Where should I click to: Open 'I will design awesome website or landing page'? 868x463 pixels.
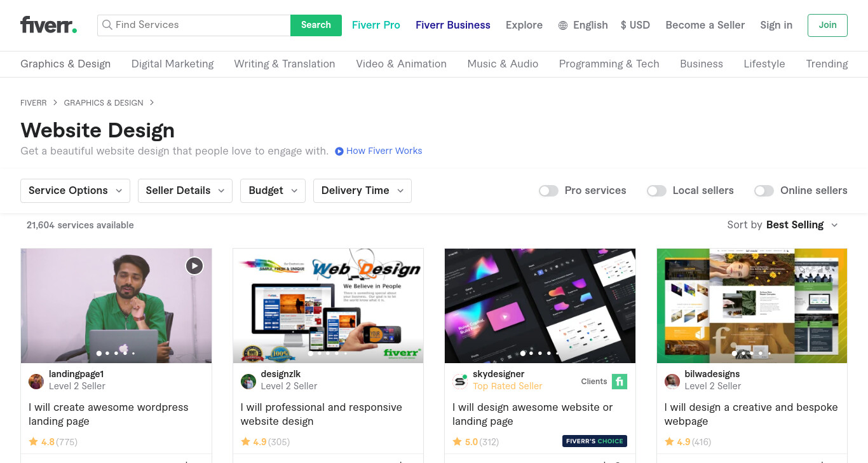tap(532, 414)
